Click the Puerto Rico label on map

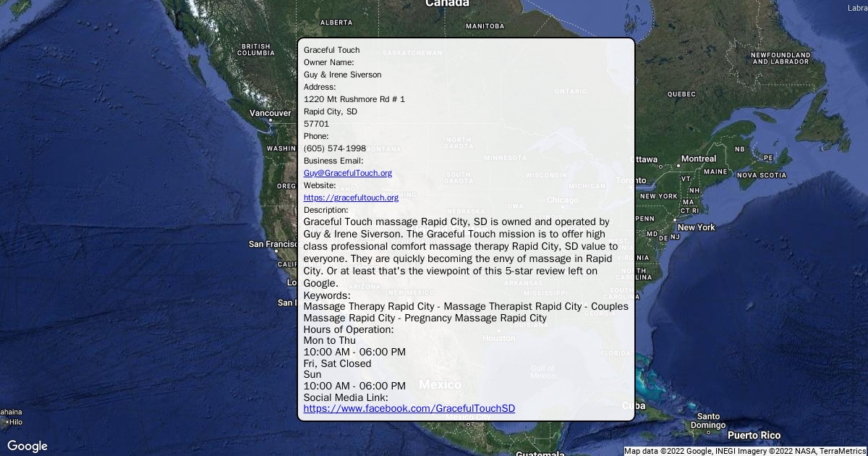click(754, 435)
